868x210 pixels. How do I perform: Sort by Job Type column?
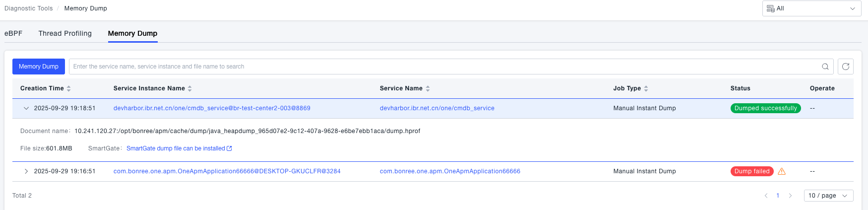(x=646, y=88)
